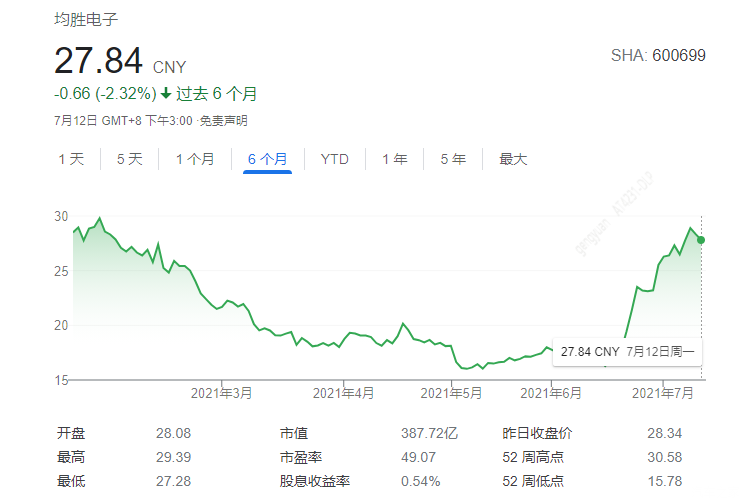Click the y-axis label 30
This screenshot has height=503, width=744.
pyautogui.click(x=61, y=216)
